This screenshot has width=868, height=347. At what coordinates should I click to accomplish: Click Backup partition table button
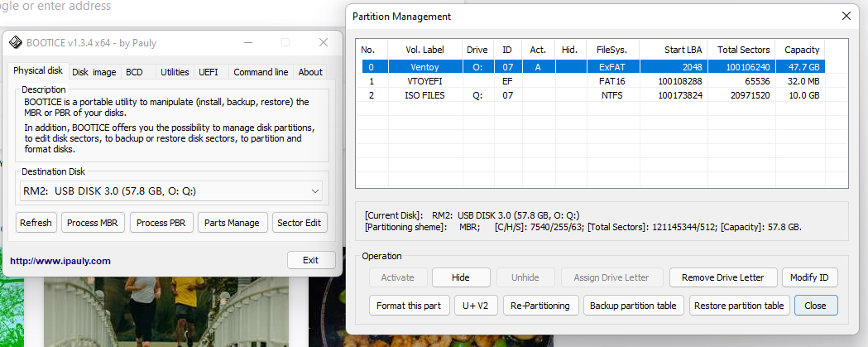(633, 306)
